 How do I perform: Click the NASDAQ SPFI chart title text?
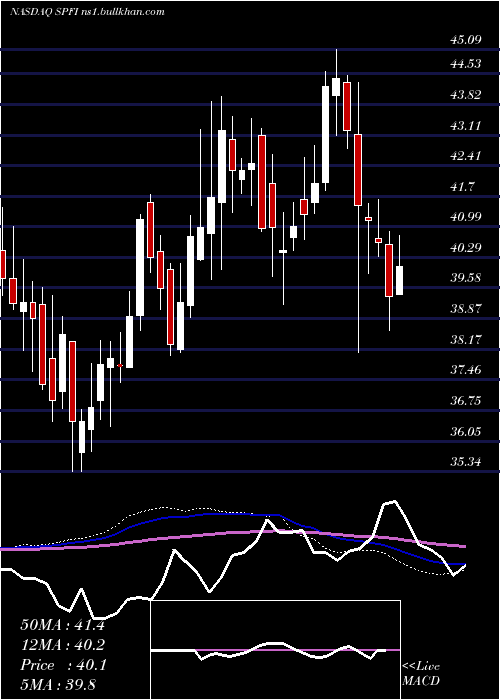(88, 12)
